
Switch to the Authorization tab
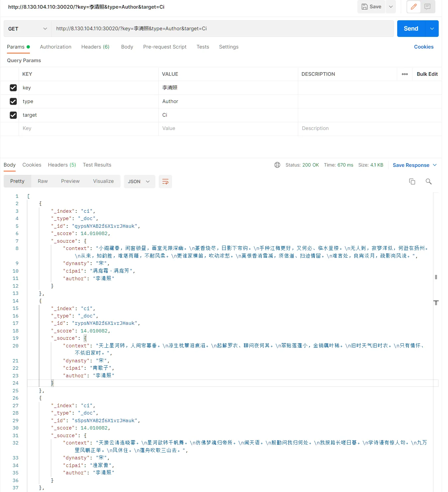(x=55, y=47)
